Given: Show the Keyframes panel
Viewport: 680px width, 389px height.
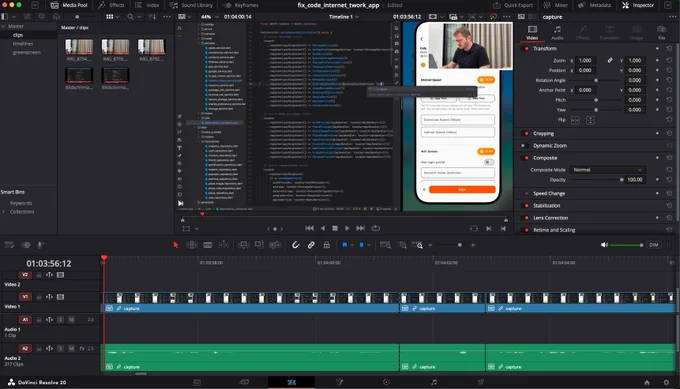Looking at the screenshot, I should point(241,5).
